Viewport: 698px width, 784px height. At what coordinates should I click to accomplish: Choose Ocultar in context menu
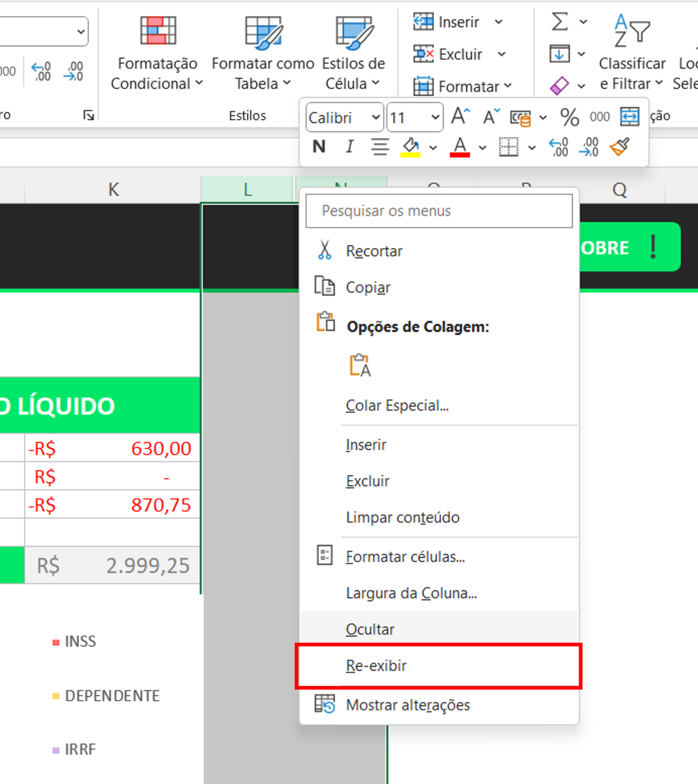(x=439, y=629)
